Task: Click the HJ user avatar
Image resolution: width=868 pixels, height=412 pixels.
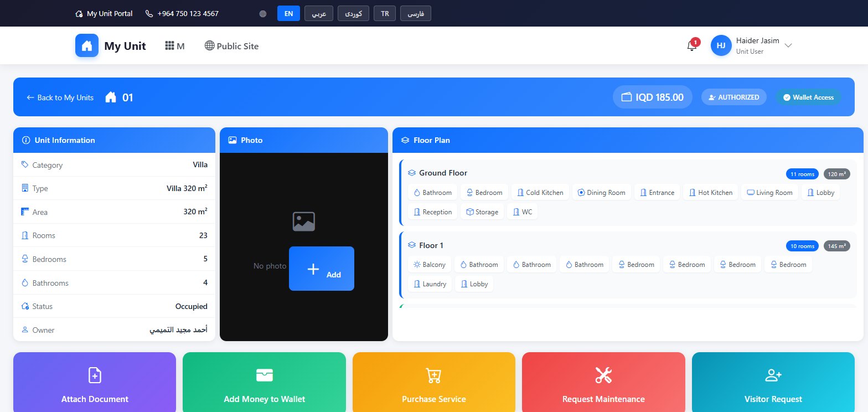Action: [721, 45]
